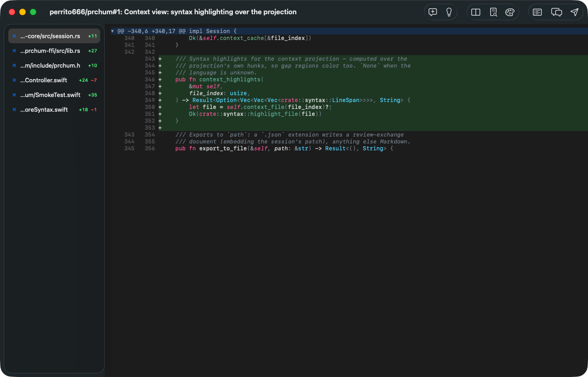This screenshot has width=588, height=377.
Task: Click the +35 count on SmokeTest.swift
Action: (x=92, y=95)
